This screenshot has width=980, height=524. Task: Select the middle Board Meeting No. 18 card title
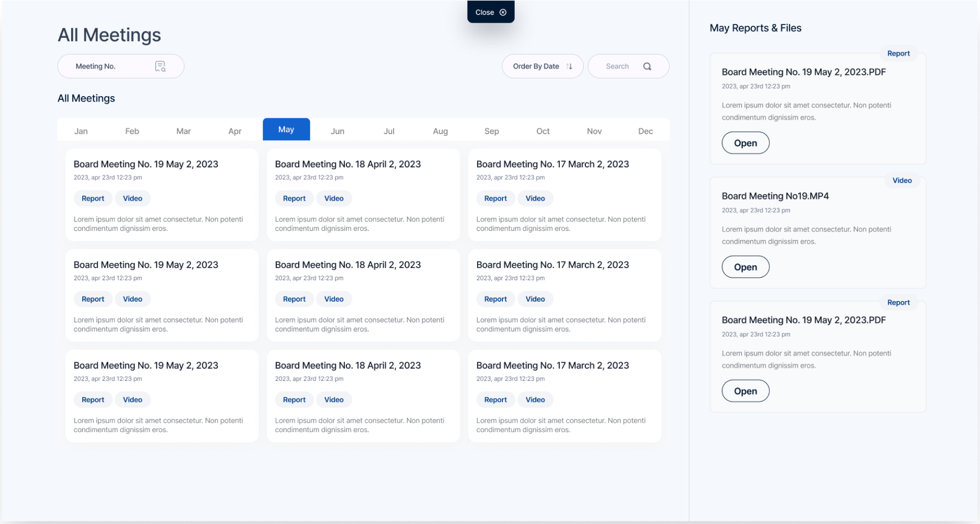click(x=348, y=265)
